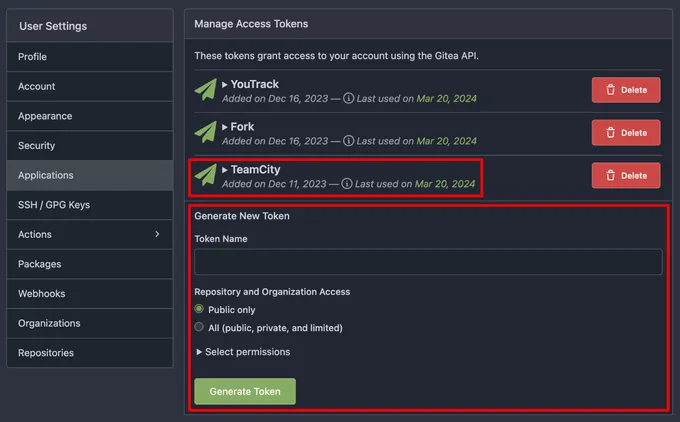Click the paper plane icon beside Fork
680x422 pixels.
[x=206, y=132]
